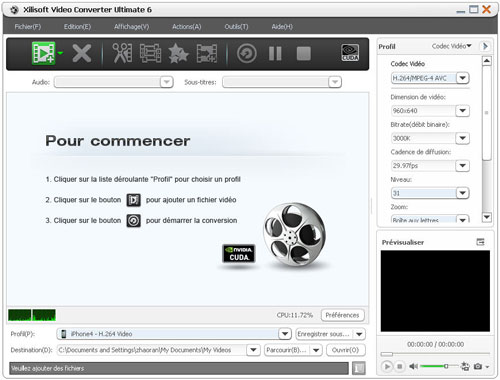Click the blue arrow next to Profil panel
The height and width of the screenshot is (380, 500).
click(485, 46)
